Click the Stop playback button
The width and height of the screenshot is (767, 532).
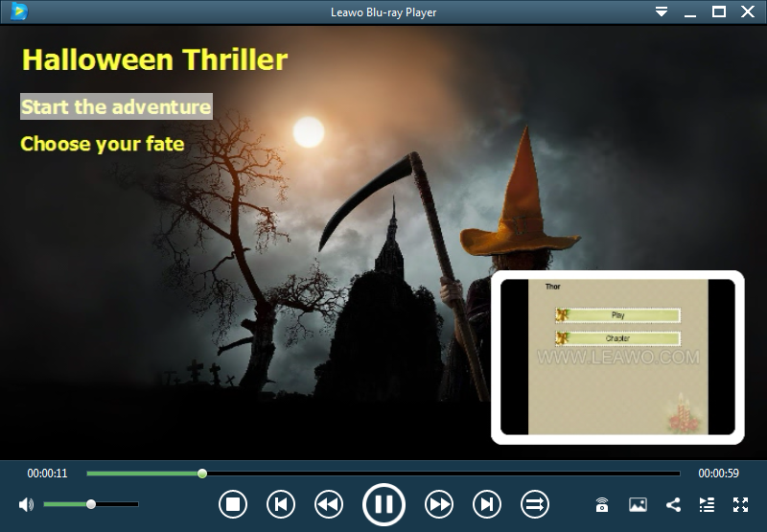(x=233, y=504)
